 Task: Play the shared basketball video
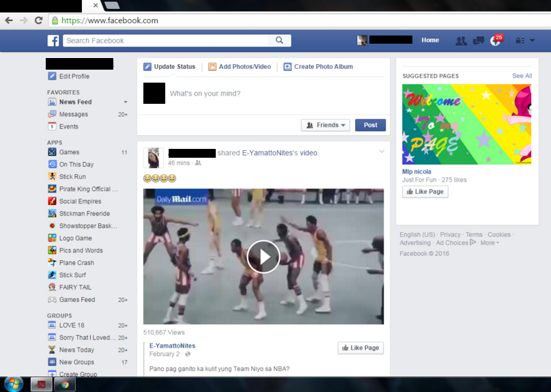point(263,257)
